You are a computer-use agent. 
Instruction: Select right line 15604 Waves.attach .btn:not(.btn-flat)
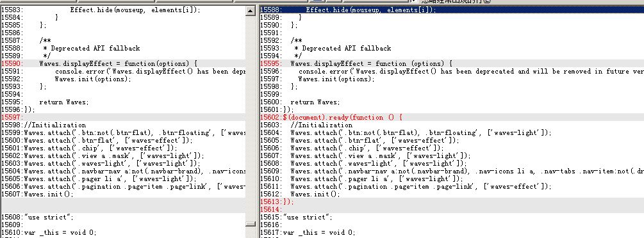(452, 133)
